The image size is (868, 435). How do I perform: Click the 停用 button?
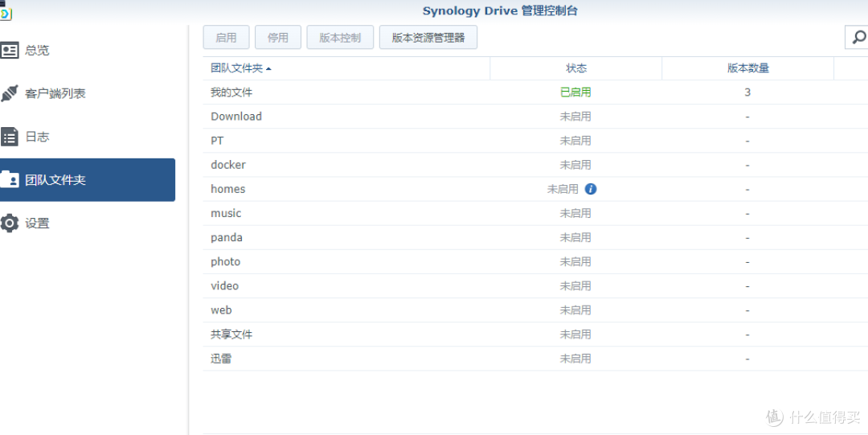[277, 38]
